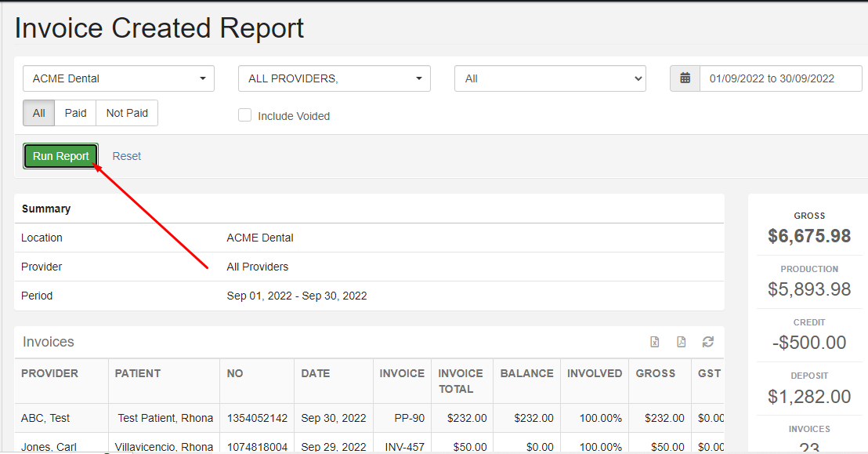Expand the ALL PROVIDERS dropdown
The width and height of the screenshot is (868, 454).
[x=335, y=78]
